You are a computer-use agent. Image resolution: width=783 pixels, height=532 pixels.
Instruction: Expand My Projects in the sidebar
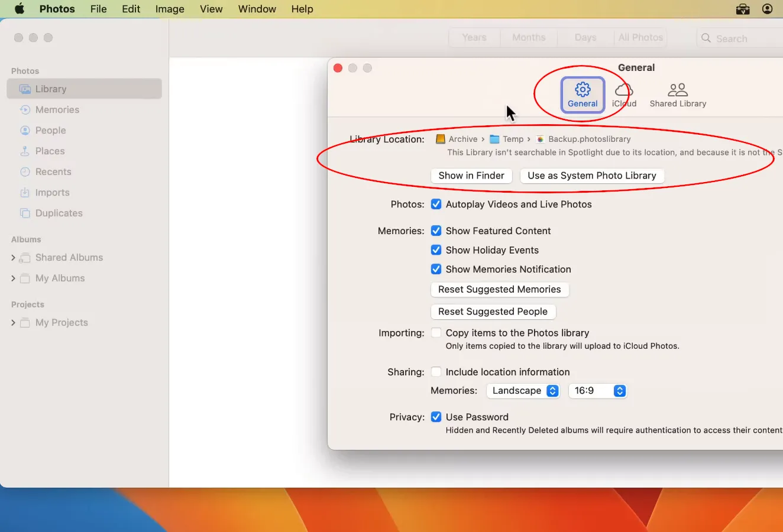click(x=14, y=323)
